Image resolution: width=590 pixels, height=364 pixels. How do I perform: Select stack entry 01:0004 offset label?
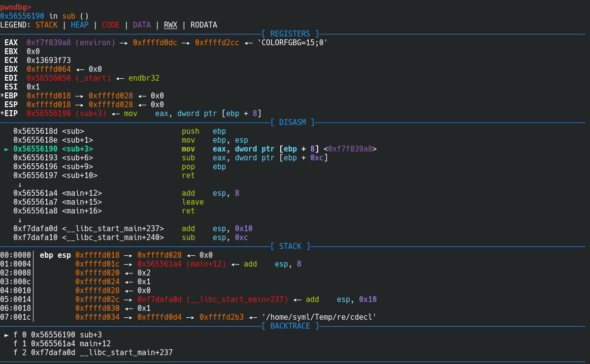click(16, 264)
